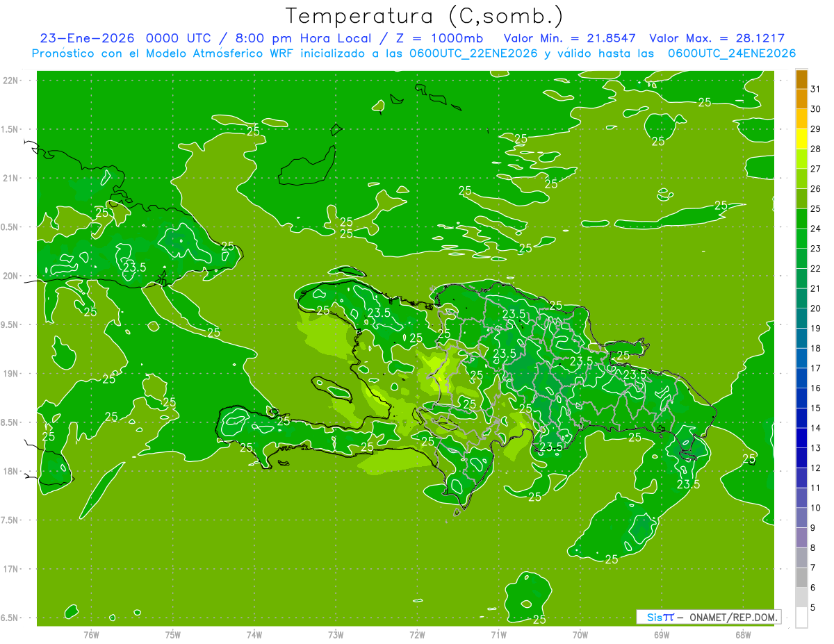Click the "19N" latitude axis label
834x644 pixels.
click(10, 374)
